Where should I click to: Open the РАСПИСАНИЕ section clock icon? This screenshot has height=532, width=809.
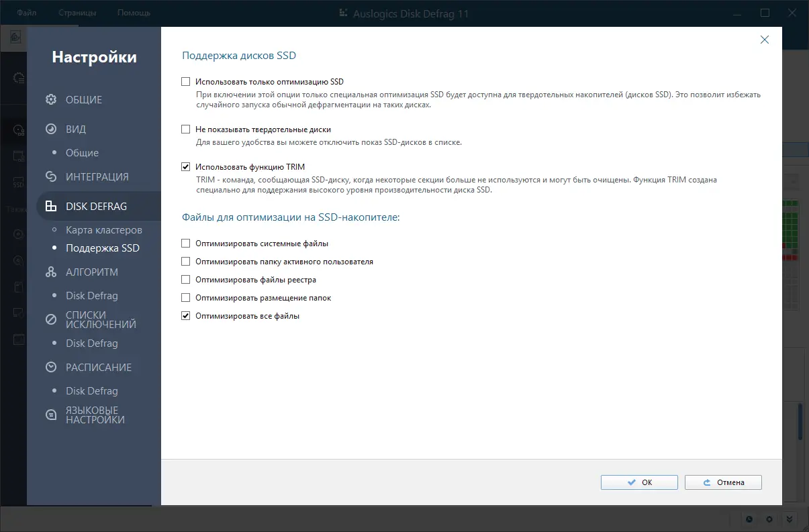(51, 367)
